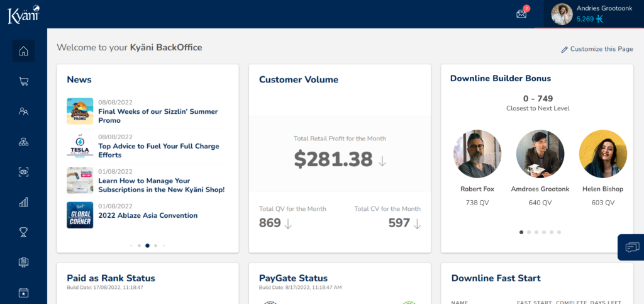Go to first News carousel dot
This screenshot has width=644, height=304.
tap(131, 245)
